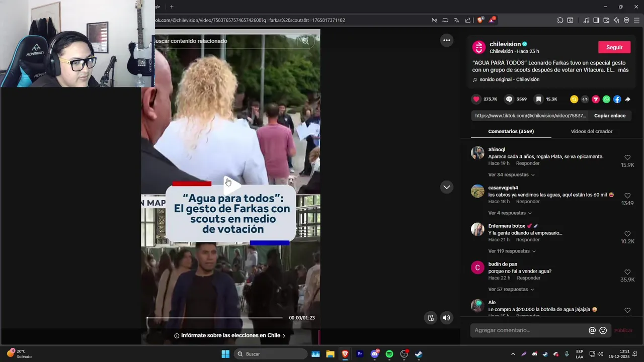
Task: Like the video with the heart icon
Action: click(476, 99)
